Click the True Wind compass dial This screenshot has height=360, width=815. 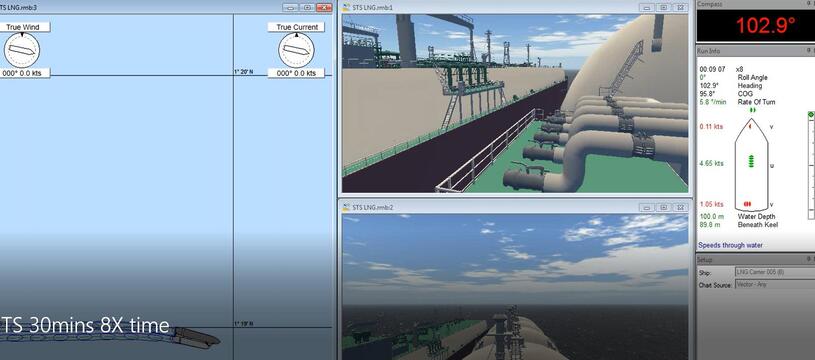tap(22, 50)
